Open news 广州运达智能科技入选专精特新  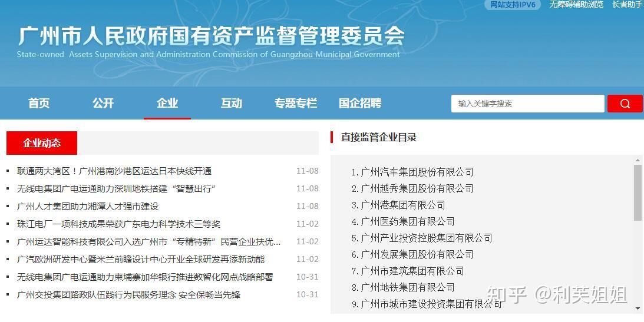click(x=148, y=241)
